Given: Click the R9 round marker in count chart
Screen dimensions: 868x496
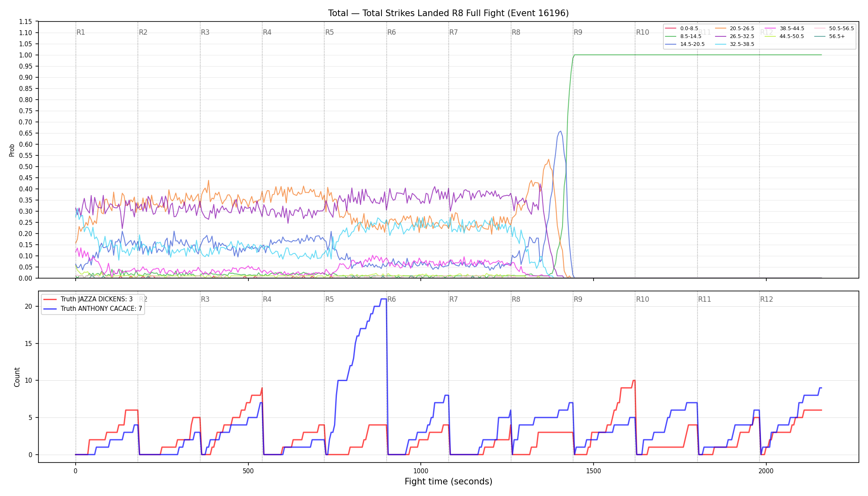Looking at the screenshot, I should tap(578, 299).
